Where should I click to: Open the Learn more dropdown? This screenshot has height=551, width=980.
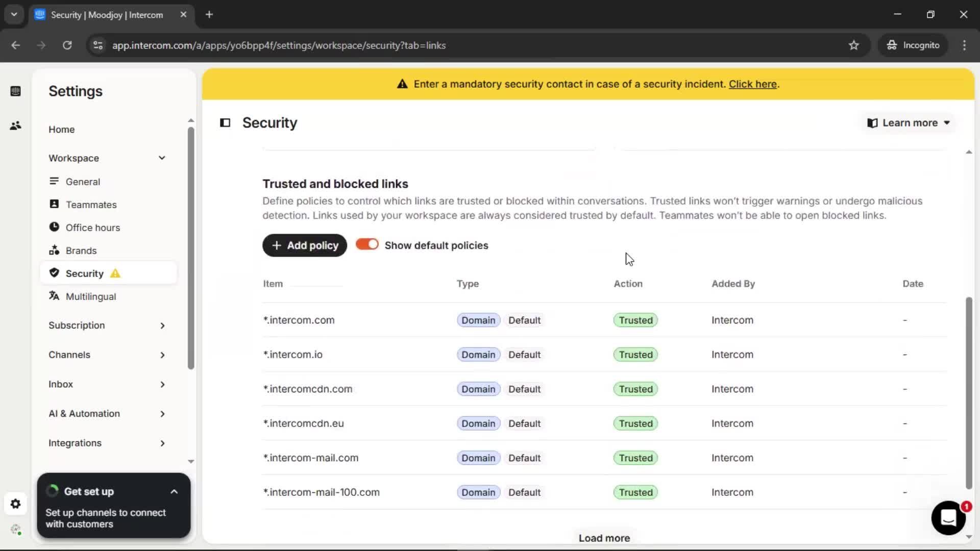coord(909,123)
